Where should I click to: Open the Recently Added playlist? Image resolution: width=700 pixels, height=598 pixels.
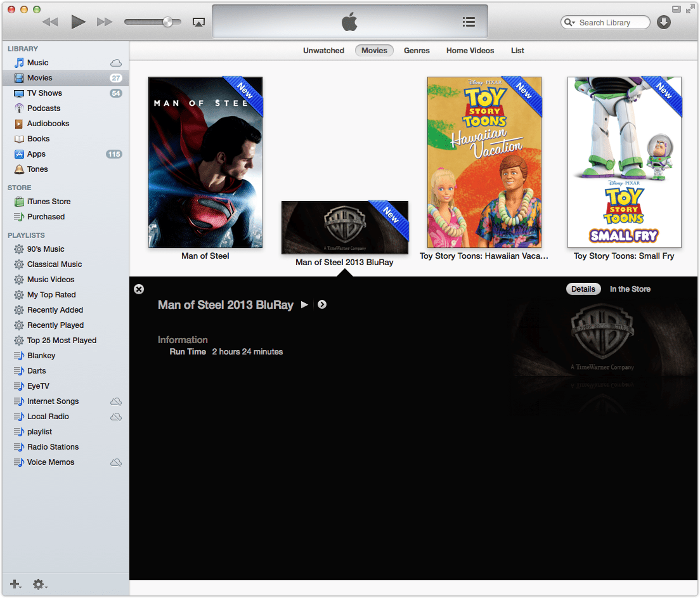(x=65, y=309)
